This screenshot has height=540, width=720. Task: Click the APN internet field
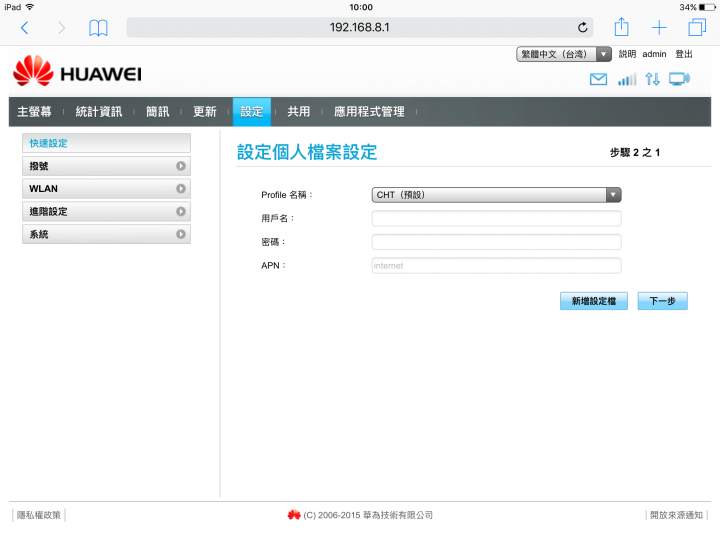tap(496, 265)
